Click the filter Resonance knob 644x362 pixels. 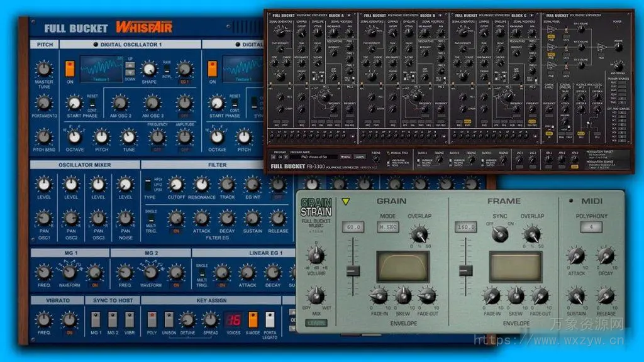tap(201, 184)
